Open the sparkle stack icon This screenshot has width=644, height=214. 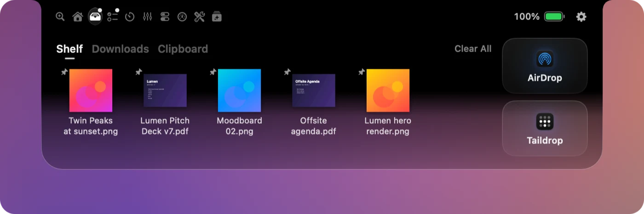coord(217,17)
